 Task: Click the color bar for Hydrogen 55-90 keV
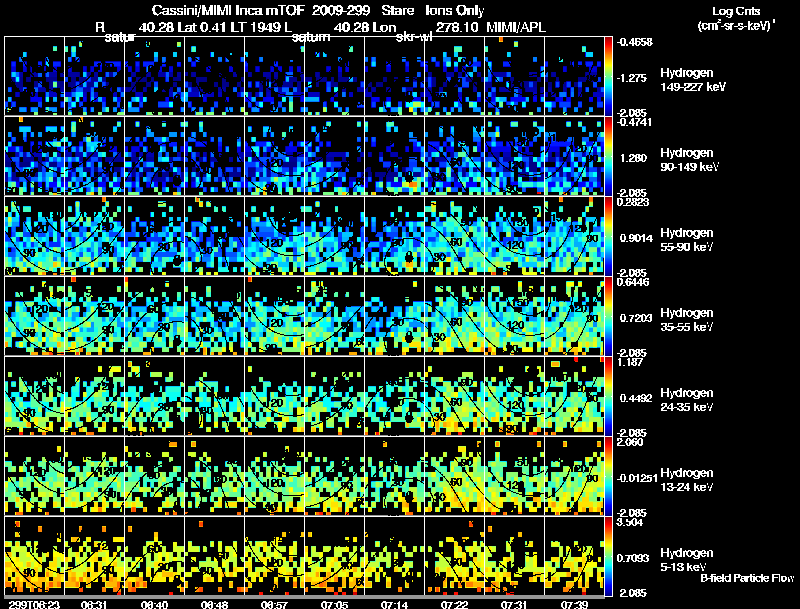click(608, 236)
